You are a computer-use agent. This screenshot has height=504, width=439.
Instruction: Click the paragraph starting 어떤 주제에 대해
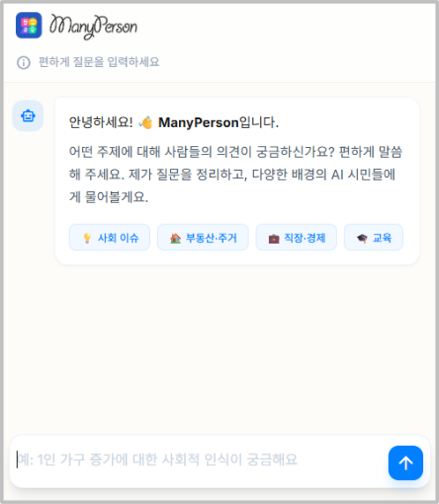click(235, 174)
